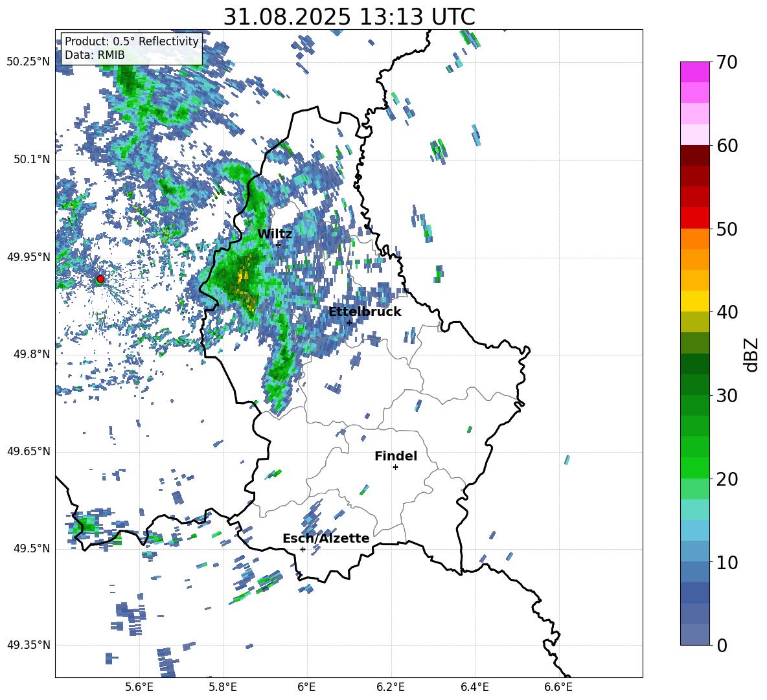Click the red radar site marker
Image resolution: width=767 pixels, height=700 pixels.
[x=100, y=279]
